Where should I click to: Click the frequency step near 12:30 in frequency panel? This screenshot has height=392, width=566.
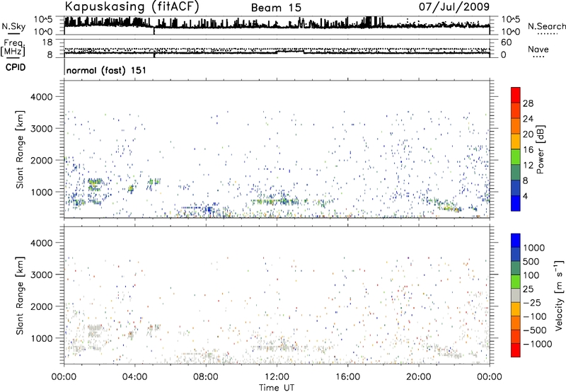[291, 52]
